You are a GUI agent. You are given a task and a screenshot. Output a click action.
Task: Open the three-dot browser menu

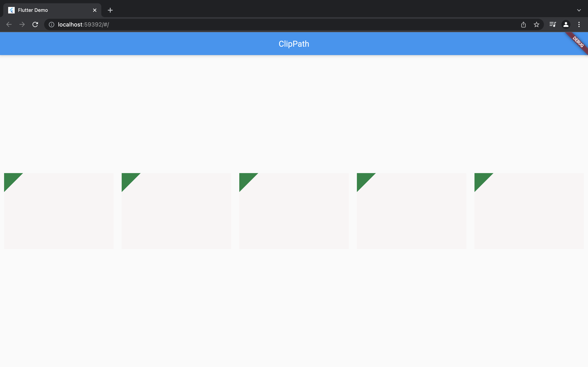point(579,24)
